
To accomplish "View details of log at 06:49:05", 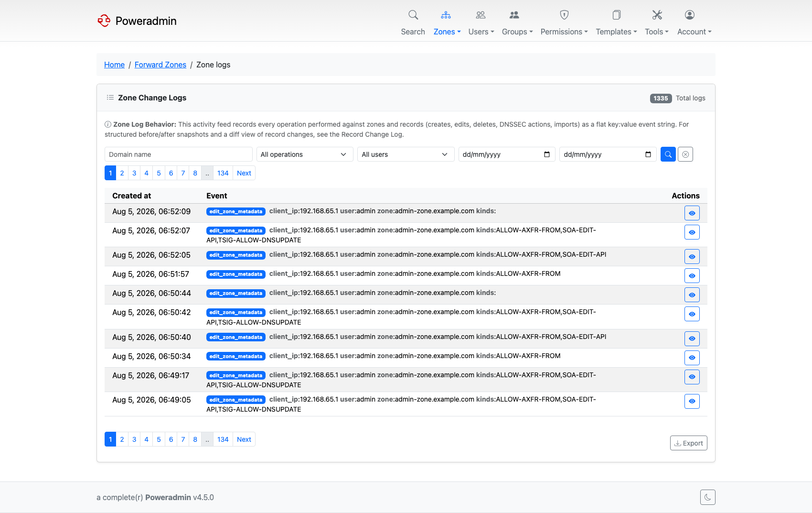I will pos(692,402).
